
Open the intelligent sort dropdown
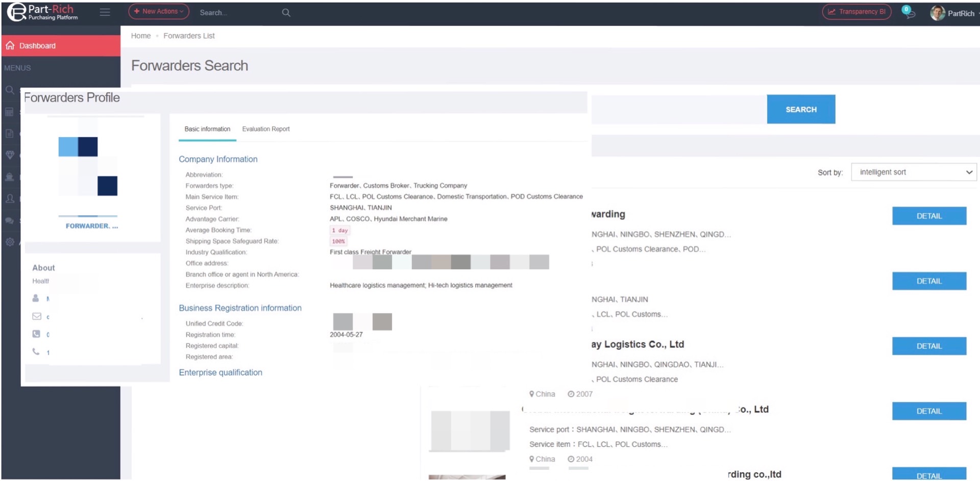(914, 172)
